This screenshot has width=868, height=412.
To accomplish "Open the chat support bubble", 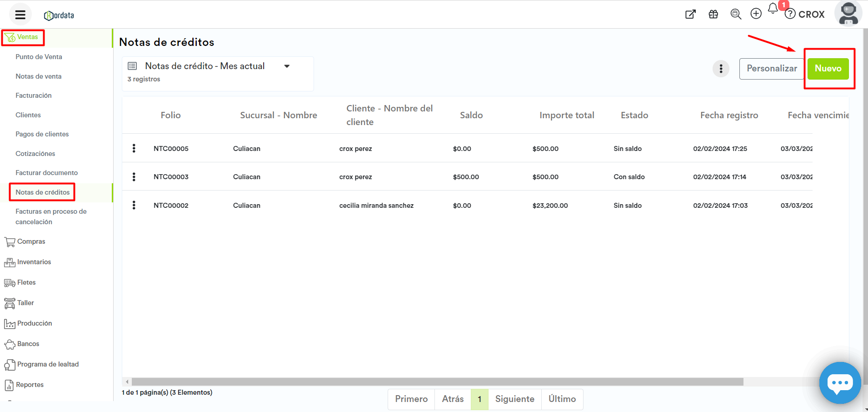I will tap(839, 382).
